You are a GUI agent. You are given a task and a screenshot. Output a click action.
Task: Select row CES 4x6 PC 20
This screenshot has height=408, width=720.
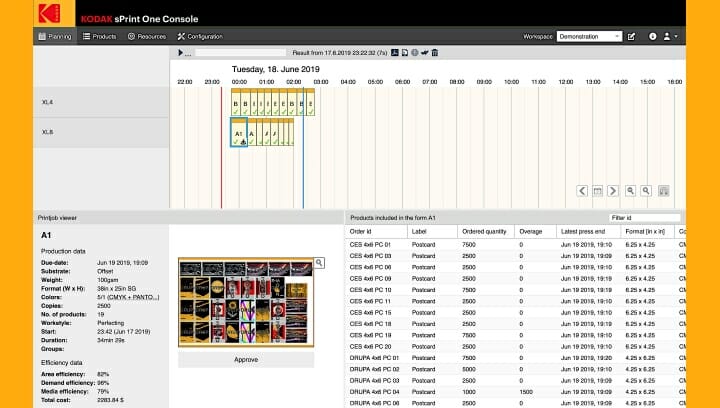click(515, 347)
